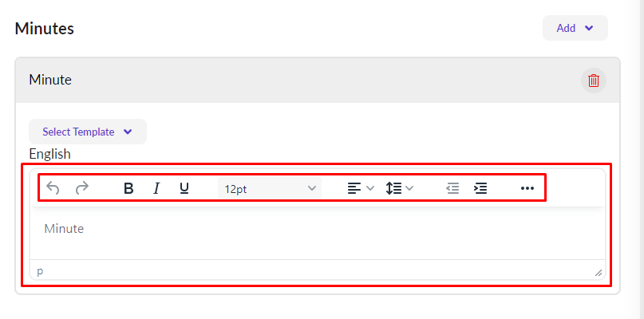Show more toolbar options ellipsis
Image resolution: width=644 pixels, height=319 pixels.
click(x=527, y=188)
